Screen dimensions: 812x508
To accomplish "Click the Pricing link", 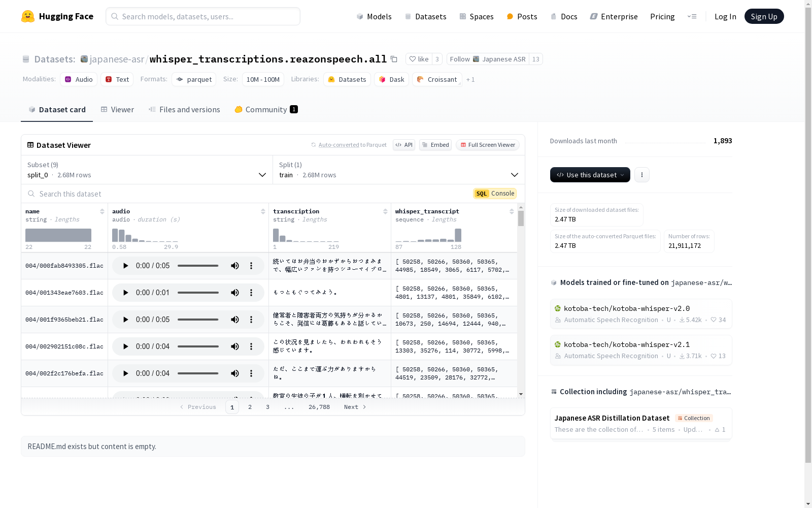I will click(x=662, y=16).
